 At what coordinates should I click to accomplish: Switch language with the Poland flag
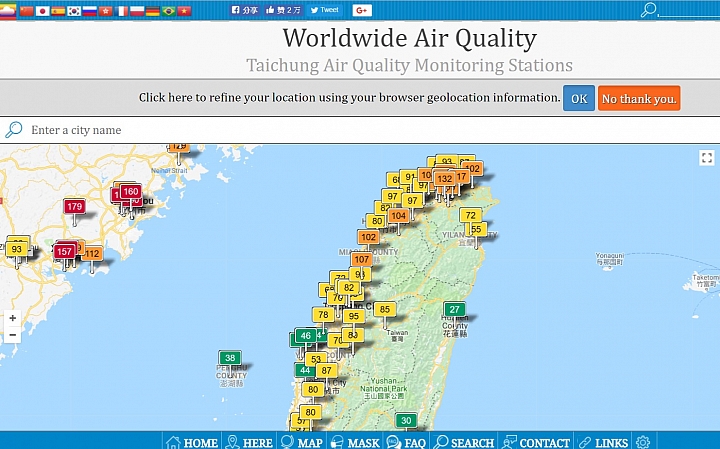pyautogui.click(x=137, y=11)
